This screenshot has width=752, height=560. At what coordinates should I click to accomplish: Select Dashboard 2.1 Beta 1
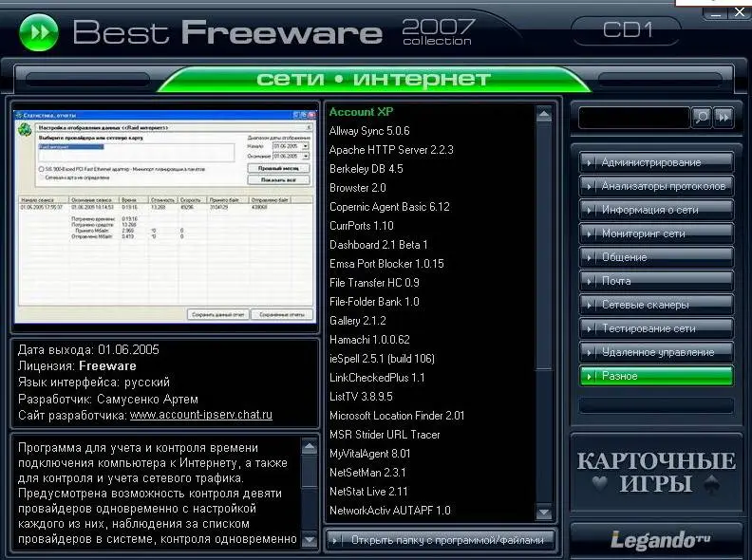[x=379, y=245]
